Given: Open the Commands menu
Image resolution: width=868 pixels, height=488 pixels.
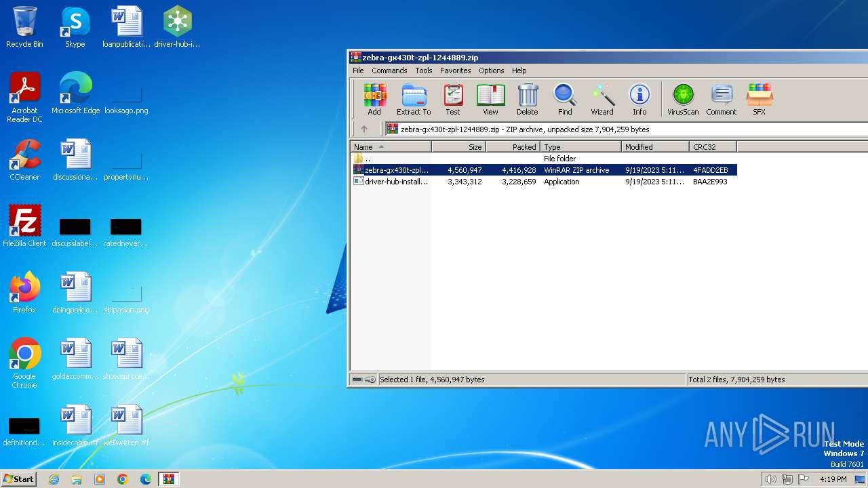Looking at the screenshot, I should tap(389, 70).
